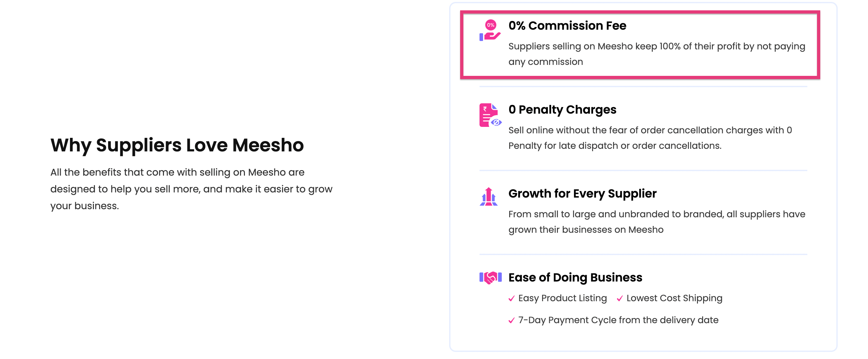Click the commission description about 100% profit
The image size is (868, 359).
[x=656, y=54]
